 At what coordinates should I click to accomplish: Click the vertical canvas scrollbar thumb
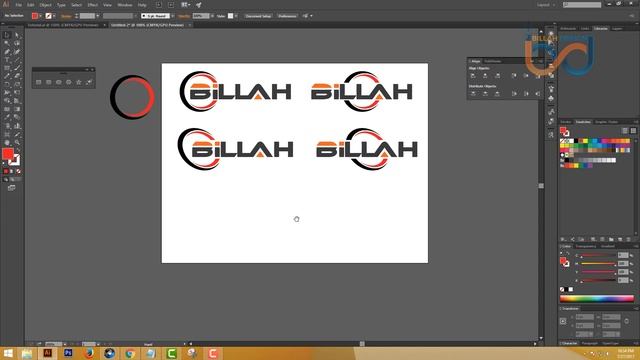point(541,186)
